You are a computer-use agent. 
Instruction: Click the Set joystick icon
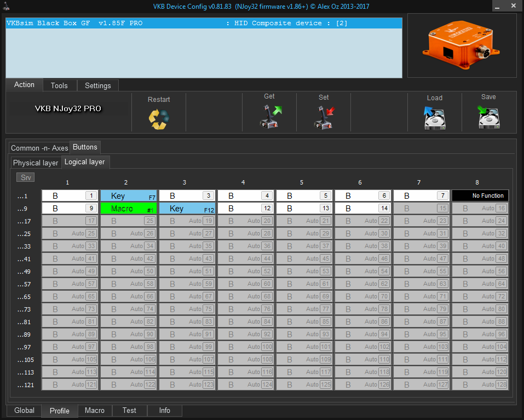324,117
